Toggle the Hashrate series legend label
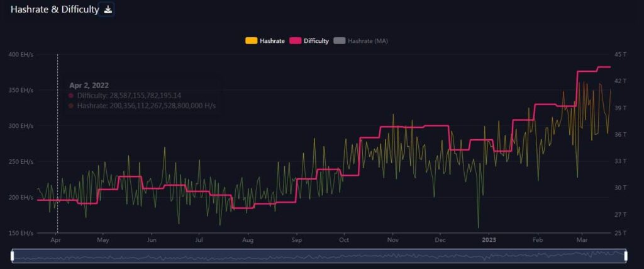Image resolution: width=644 pixels, height=269 pixels. [272, 41]
